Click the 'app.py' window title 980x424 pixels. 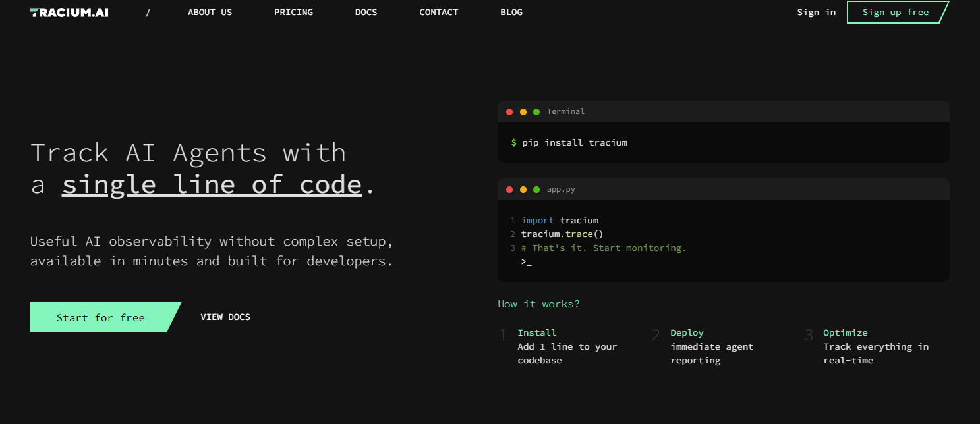[x=561, y=190]
